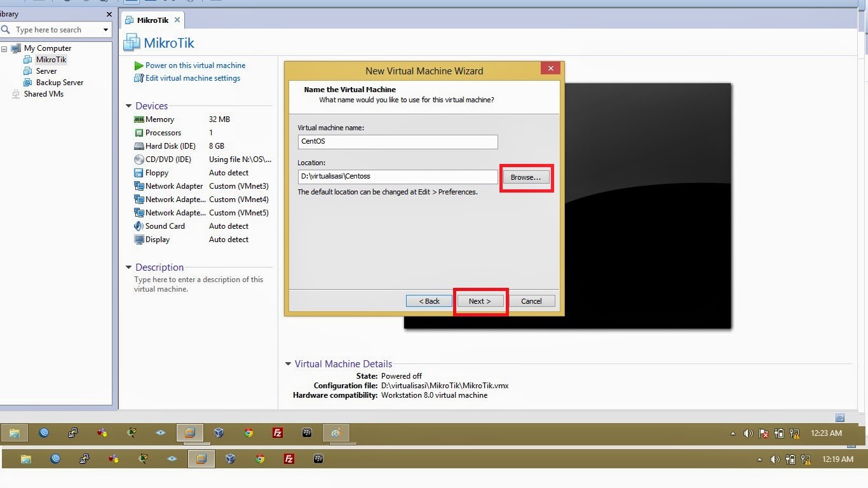Close the Library panel
The height and width of the screenshot is (488, 868).
tap(109, 14)
